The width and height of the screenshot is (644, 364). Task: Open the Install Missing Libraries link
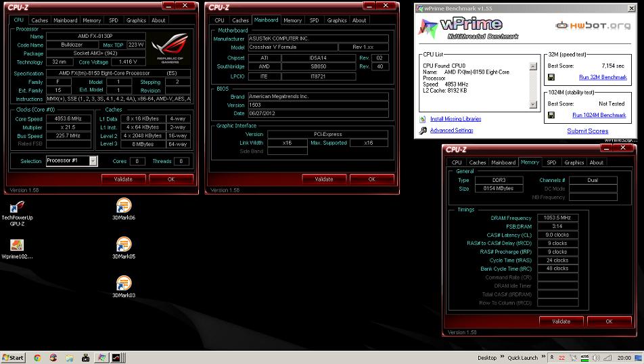(x=455, y=118)
